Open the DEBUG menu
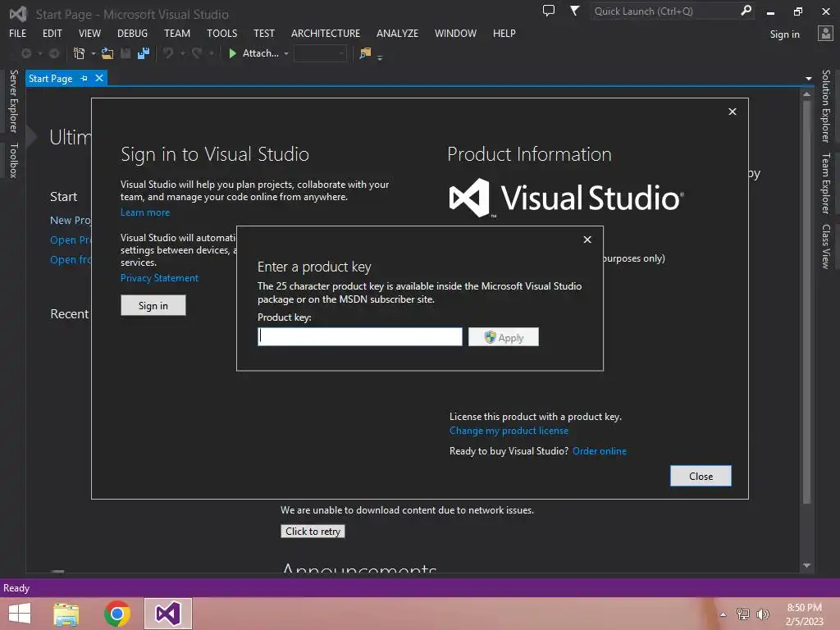Image resolution: width=840 pixels, height=630 pixels. tap(132, 33)
